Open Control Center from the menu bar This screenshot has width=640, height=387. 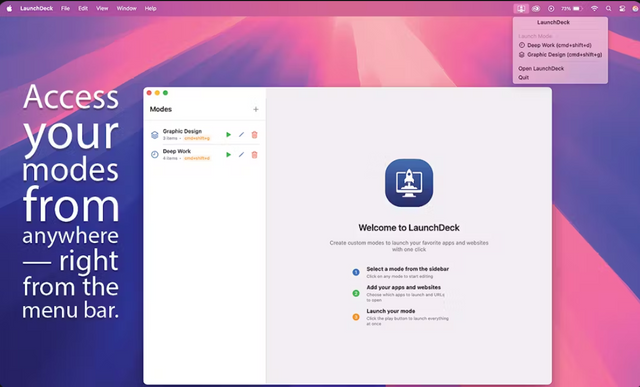click(622, 9)
